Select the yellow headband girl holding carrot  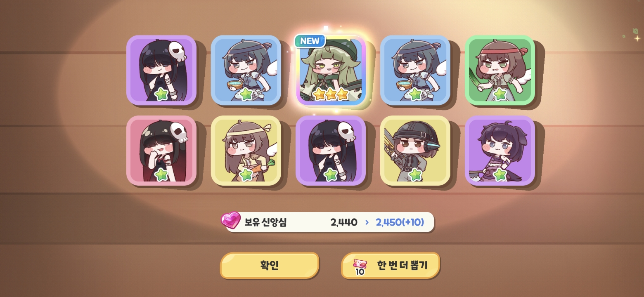point(246,151)
